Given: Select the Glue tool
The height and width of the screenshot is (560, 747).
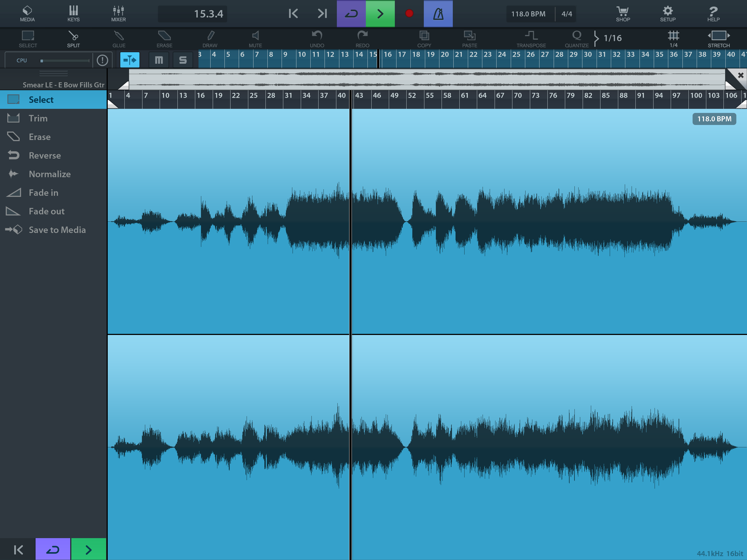Looking at the screenshot, I should 119,39.
